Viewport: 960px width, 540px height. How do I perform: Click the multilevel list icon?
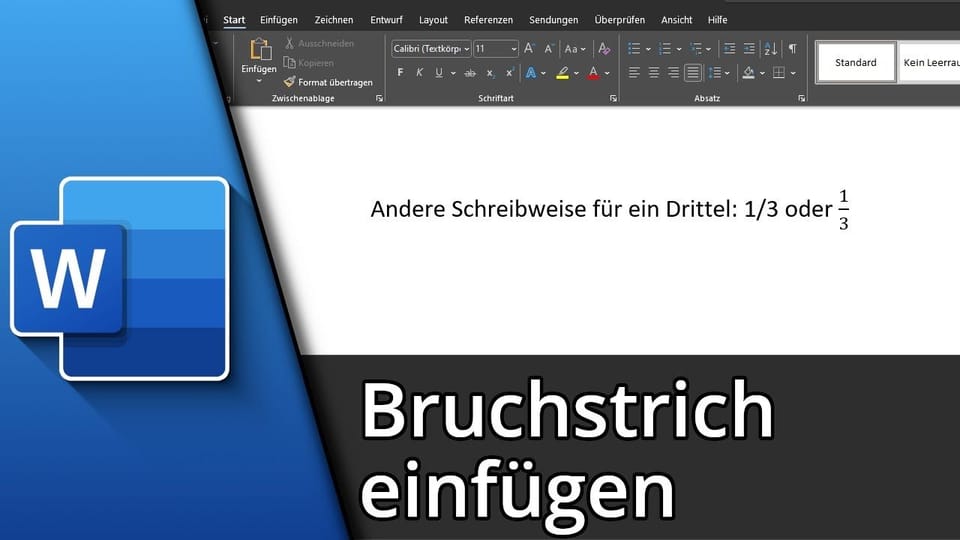[x=696, y=48]
